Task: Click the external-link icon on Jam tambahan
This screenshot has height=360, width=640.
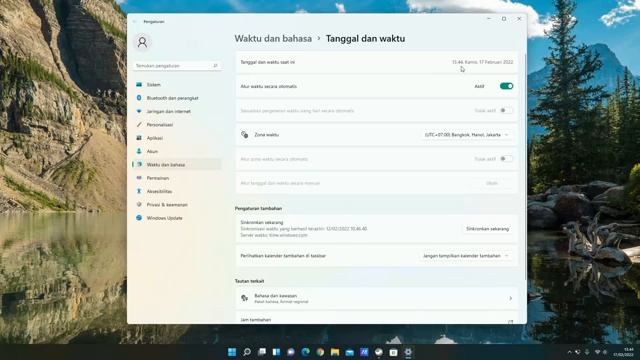Action: 510,322
